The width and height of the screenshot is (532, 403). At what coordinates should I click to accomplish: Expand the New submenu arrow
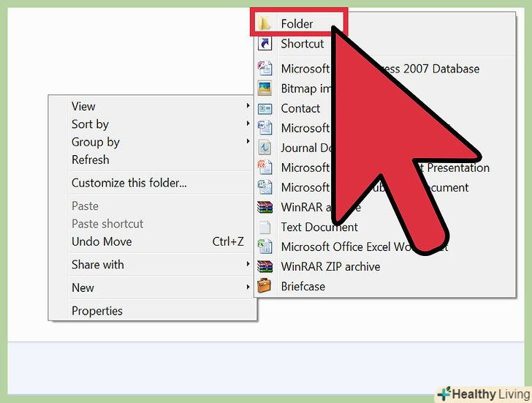pos(248,287)
